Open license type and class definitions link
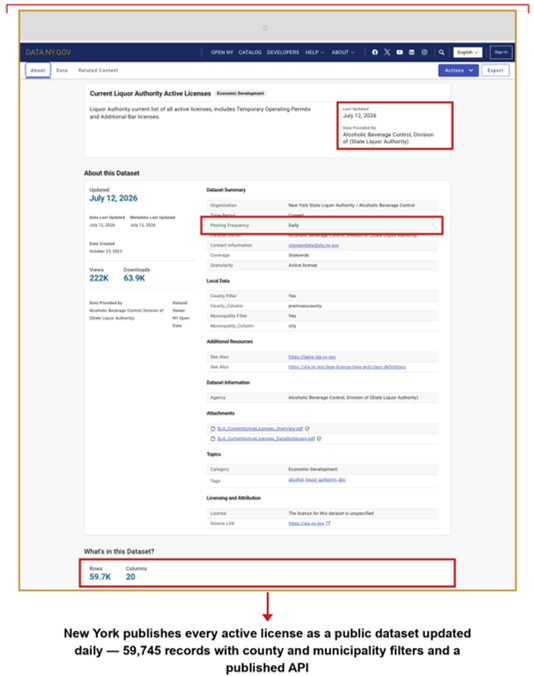The height and width of the screenshot is (676, 534). pos(347,367)
